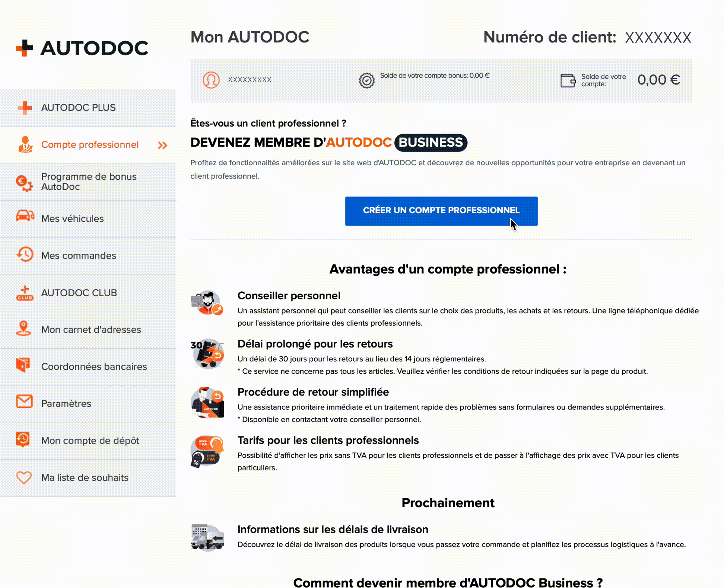Open Programme de bonus AutoDoc menu
Viewport: 724px width, 588px height.
pyautogui.click(x=89, y=182)
